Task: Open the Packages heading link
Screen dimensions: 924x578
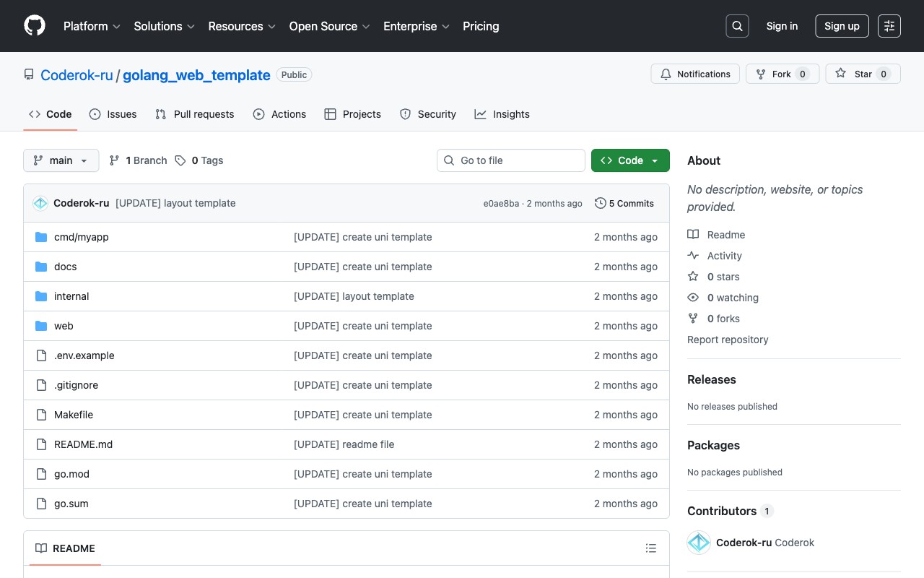Action: coord(713,445)
